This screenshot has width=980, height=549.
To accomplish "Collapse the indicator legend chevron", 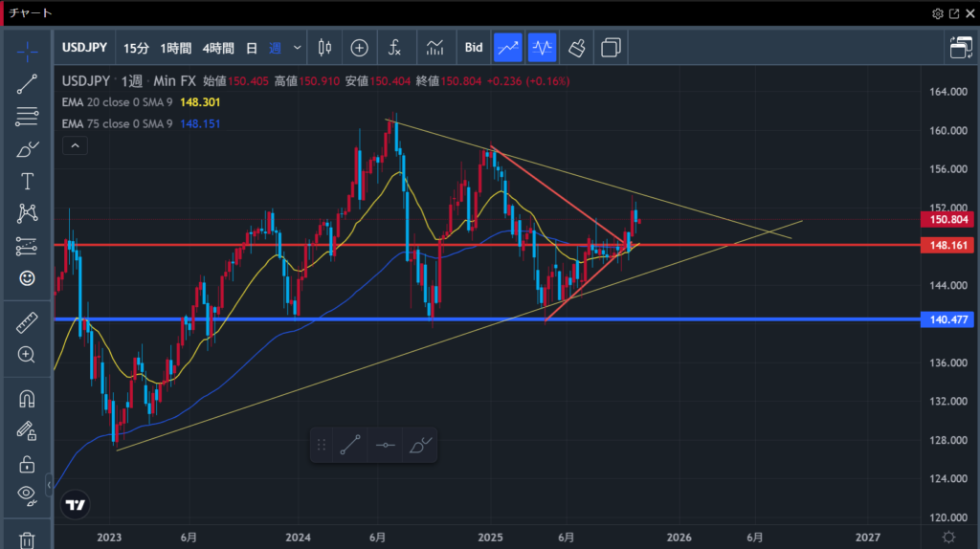I will [75, 145].
